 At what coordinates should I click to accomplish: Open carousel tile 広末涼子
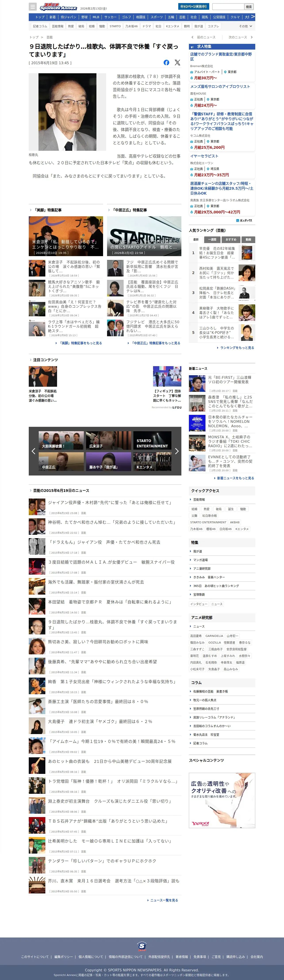[x=108, y=441]
